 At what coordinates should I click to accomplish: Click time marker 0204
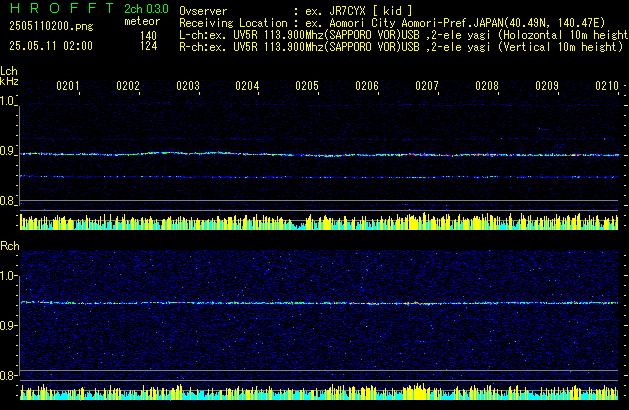[x=247, y=86]
